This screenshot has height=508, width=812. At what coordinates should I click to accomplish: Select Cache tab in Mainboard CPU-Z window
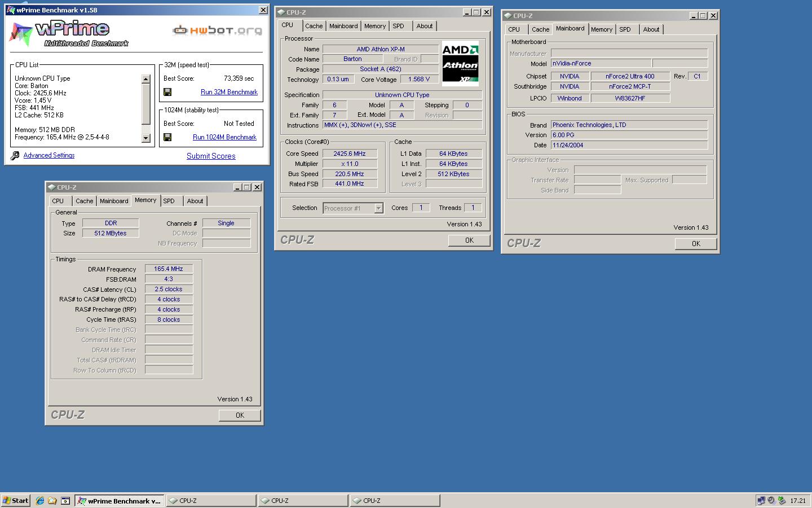[540, 29]
